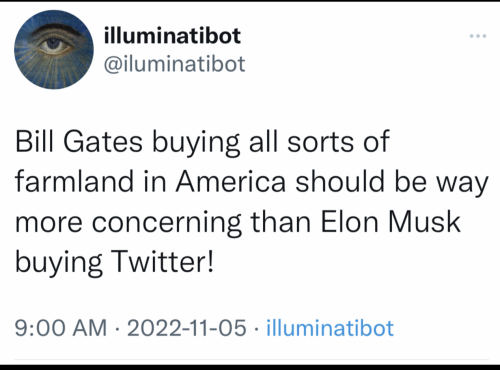The height and width of the screenshot is (370, 500).
Task: Click the blue illuminatibot source link
Action: click(330, 328)
